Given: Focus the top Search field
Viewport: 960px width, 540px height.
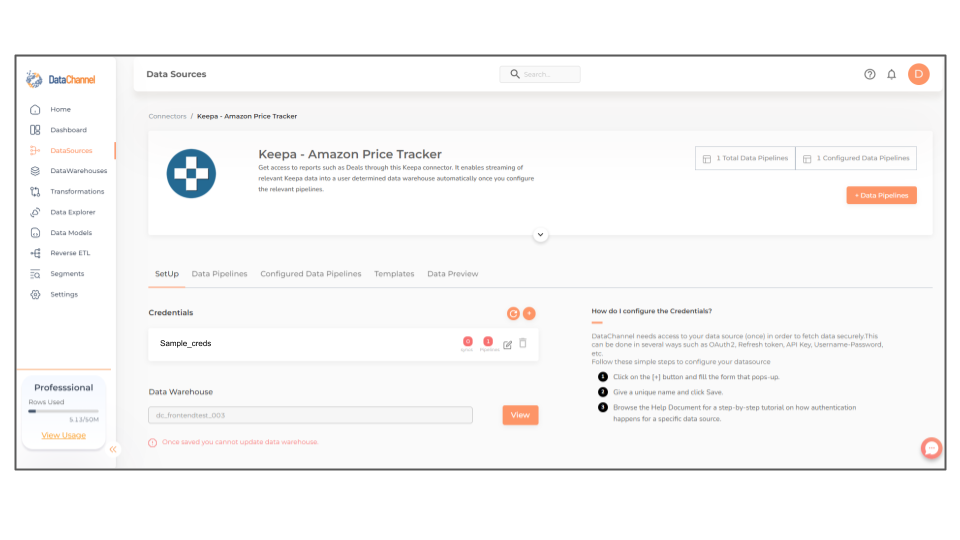Looking at the screenshot, I should tap(540, 74).
